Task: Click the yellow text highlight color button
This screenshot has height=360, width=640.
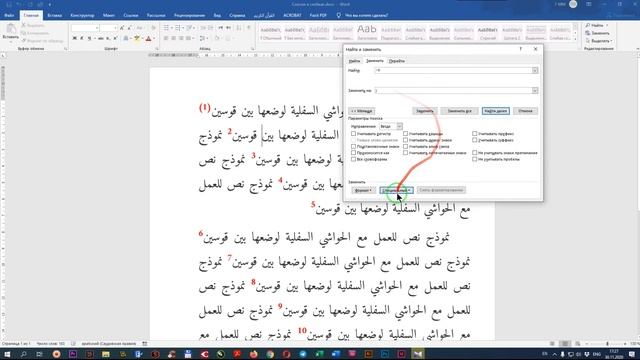Action: [137, 38]
